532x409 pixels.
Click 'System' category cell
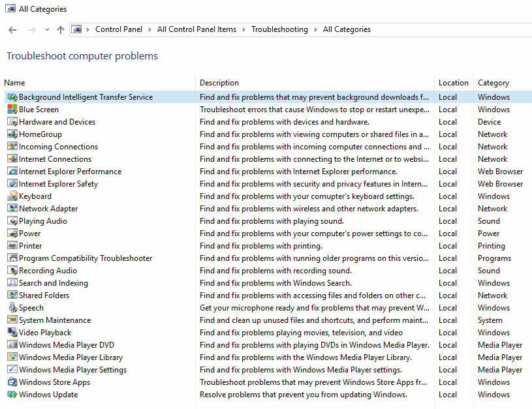(x=490, y=320)
